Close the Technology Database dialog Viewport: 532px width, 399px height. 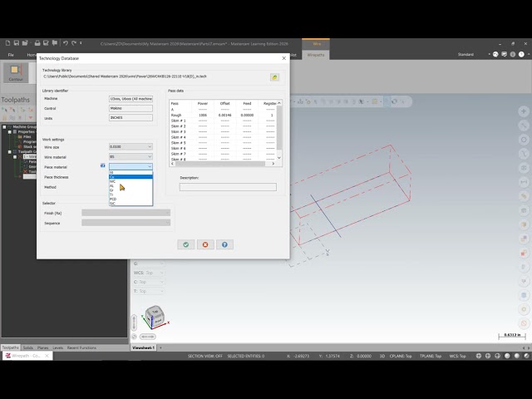pos(284,58)
